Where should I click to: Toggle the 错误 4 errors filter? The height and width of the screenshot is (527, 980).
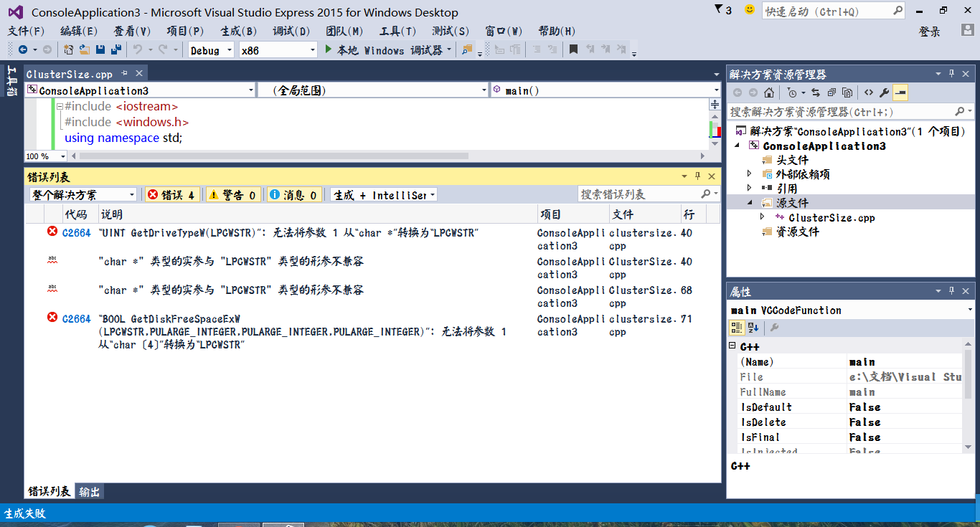click(171, 195)
